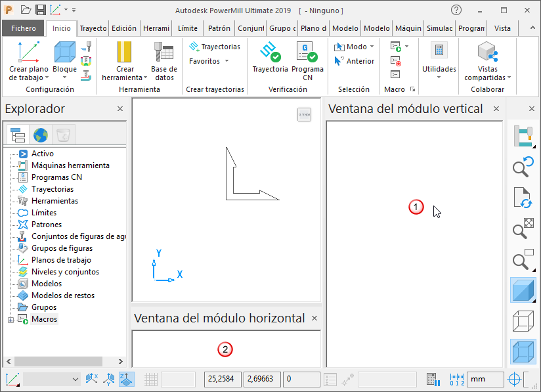Click the status bar calculator icon
541x392 pixels.
click(x=433, y=380)
